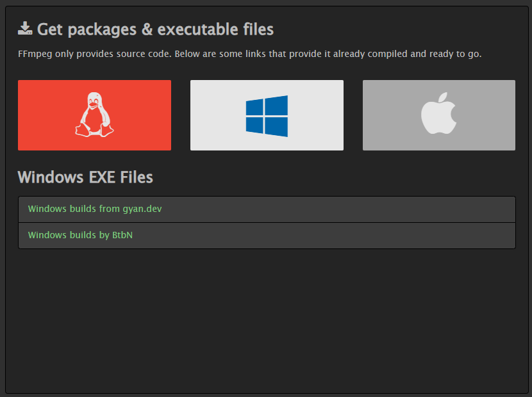Choose the light gray Windows packages tile
532x397 pixels.
pyautogui.click(x=267, y=115)
